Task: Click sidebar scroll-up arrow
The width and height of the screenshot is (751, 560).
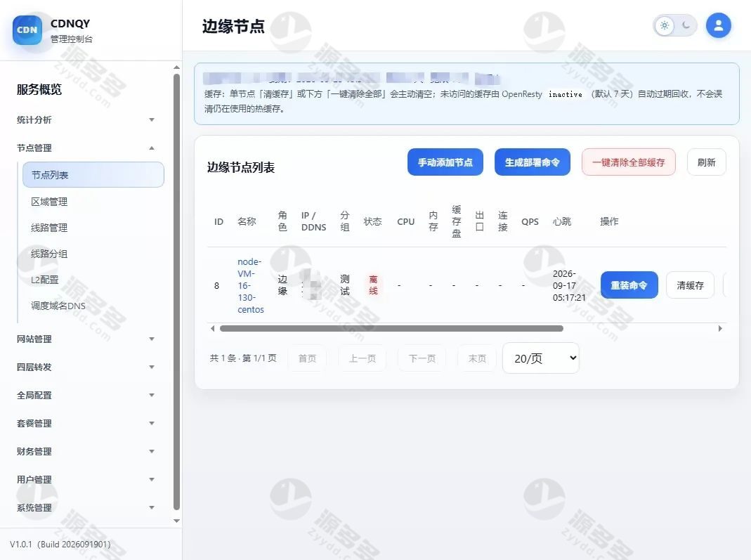Action: (177, 67)
